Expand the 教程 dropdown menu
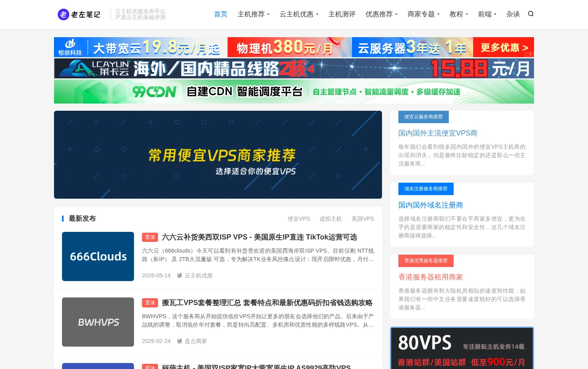The height and width of the screenshot is (369, 588). (x=459, y=14)
